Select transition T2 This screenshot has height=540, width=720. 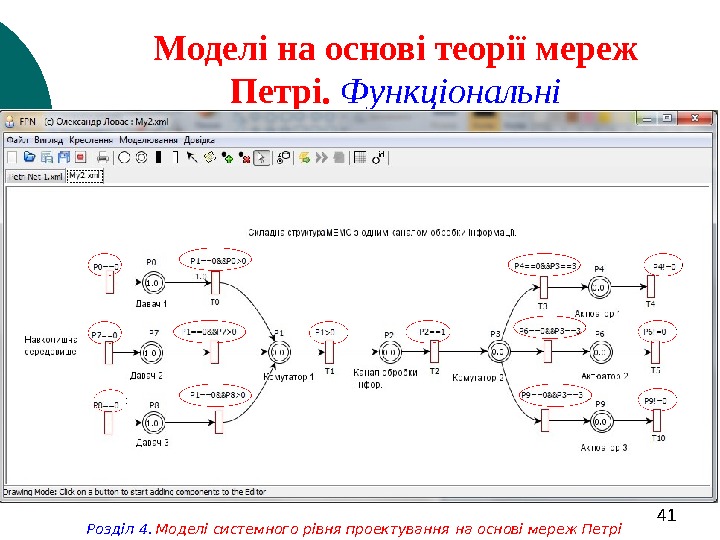pos(434,352)
